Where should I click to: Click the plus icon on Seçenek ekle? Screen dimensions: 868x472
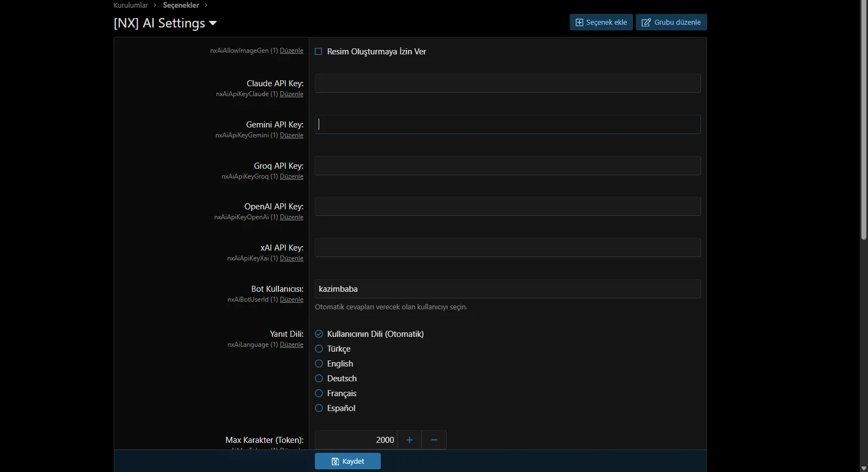point(579,23)
